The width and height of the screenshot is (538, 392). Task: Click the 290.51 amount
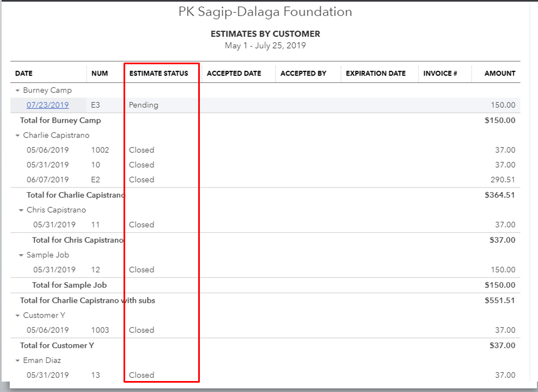click(x=503, y=180)
